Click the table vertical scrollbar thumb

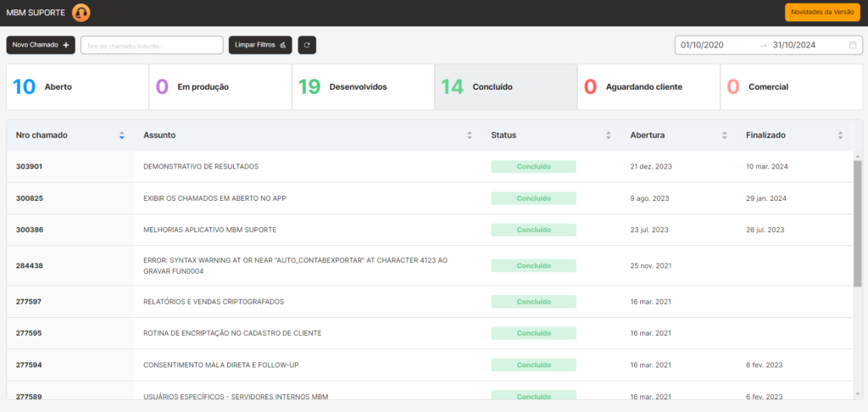[x=858, y=223]
